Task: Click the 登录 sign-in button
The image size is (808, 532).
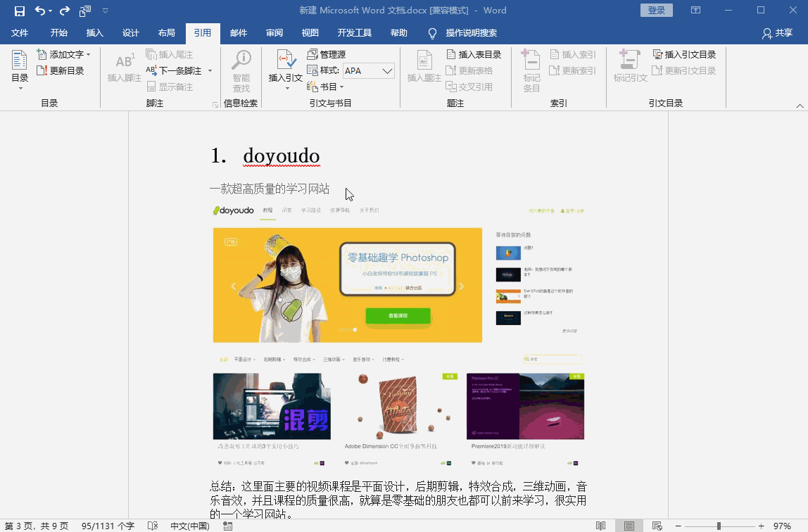Action: [655, 11]
